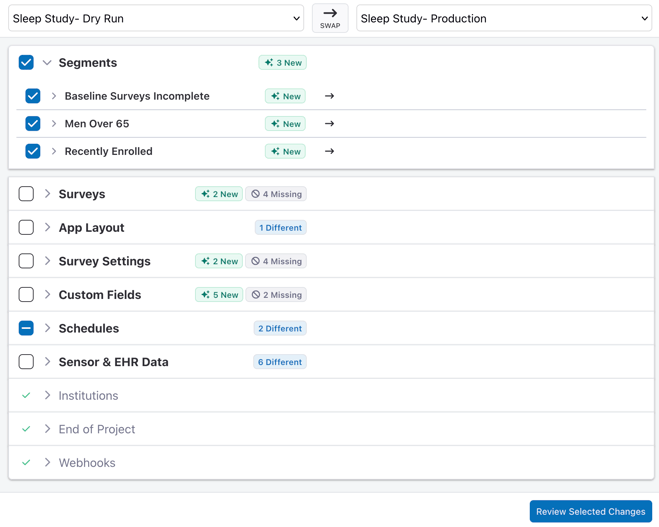Expand the Webhooks row

pos(47,463)
